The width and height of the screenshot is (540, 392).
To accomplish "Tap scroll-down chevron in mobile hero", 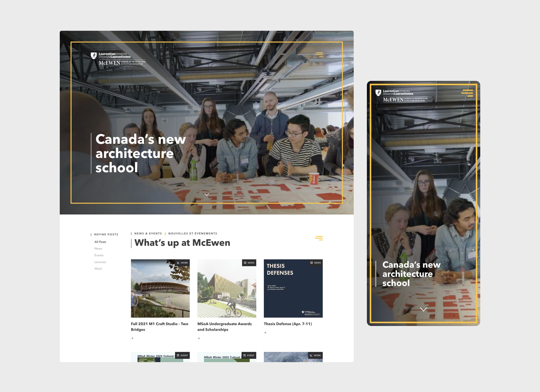I will [423, 309].
